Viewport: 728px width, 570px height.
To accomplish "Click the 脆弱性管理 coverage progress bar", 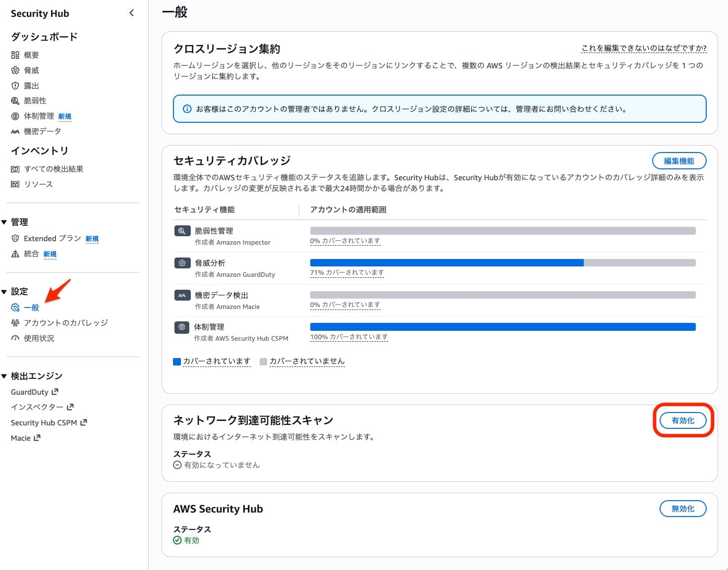I will pos(503,231).
